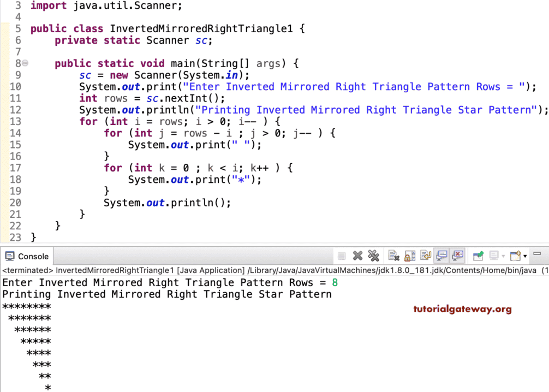Collapse the main method fold at line 8

pos(25,63)
